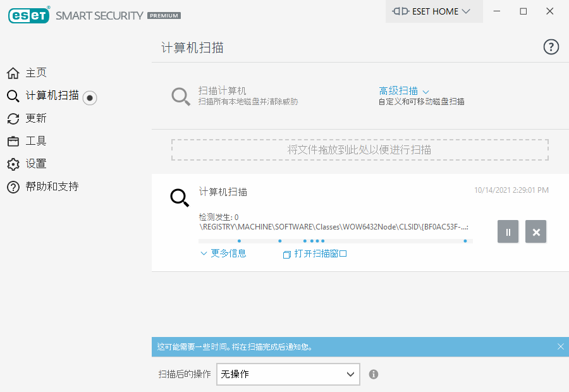The width and height of the screenshot is (569, 392).
Task: Close the ESET window
Action: 550,11
